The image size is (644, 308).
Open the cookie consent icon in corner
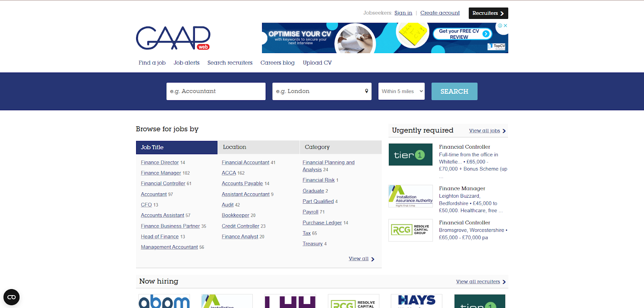(12, 297)
